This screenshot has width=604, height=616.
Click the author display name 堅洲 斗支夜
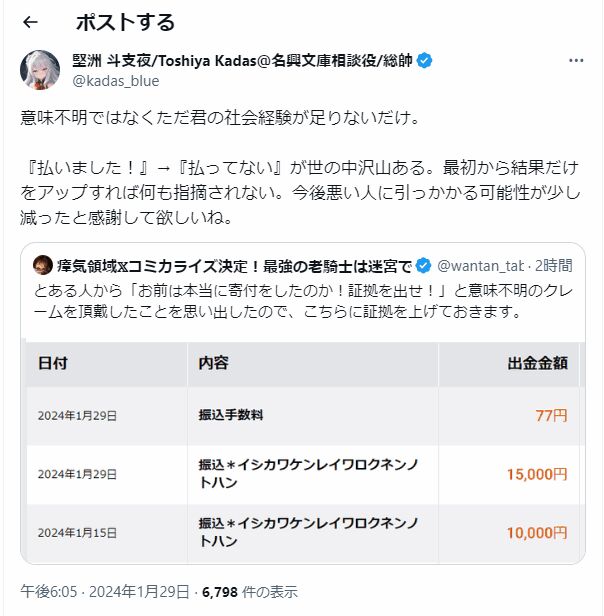point(105,60)
